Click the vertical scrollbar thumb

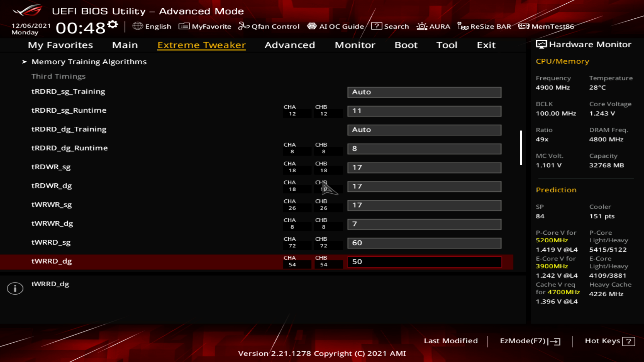[521, 147]
